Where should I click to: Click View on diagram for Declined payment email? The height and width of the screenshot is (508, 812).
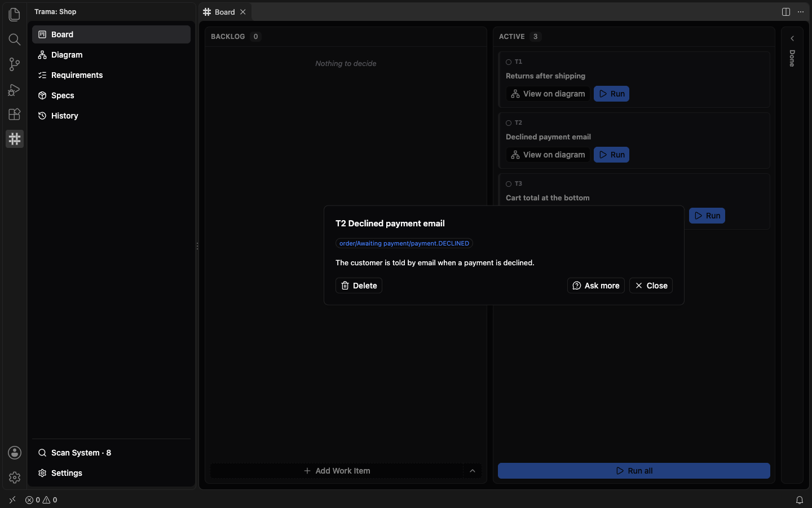coord(548,155)
